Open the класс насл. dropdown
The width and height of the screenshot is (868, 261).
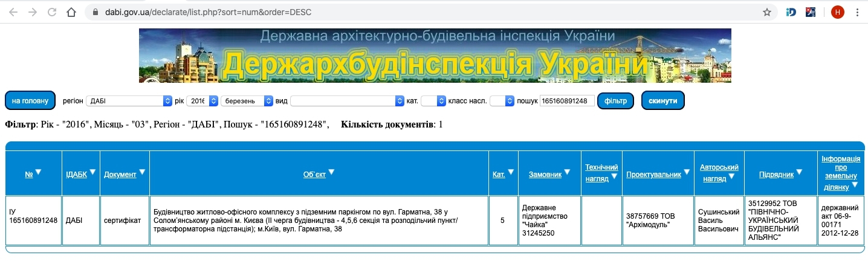coord(502,101)
